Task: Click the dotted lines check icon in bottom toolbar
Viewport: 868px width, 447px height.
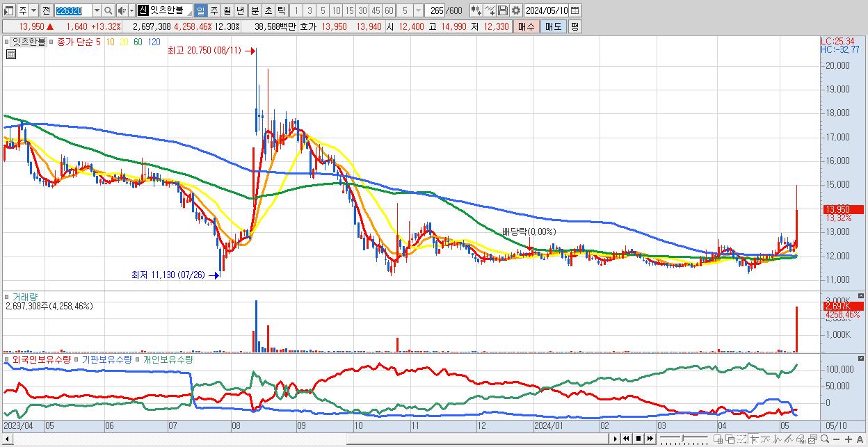Action: click(x=741, y=439)
